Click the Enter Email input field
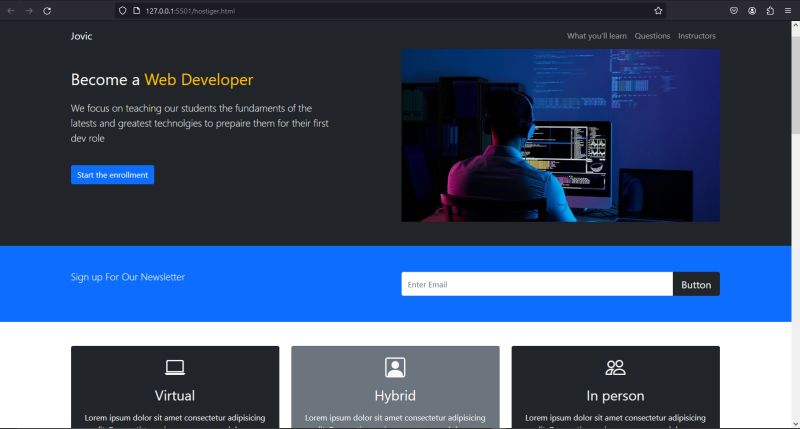Screen dimensions: 800x429 click(x=537, y=284)
